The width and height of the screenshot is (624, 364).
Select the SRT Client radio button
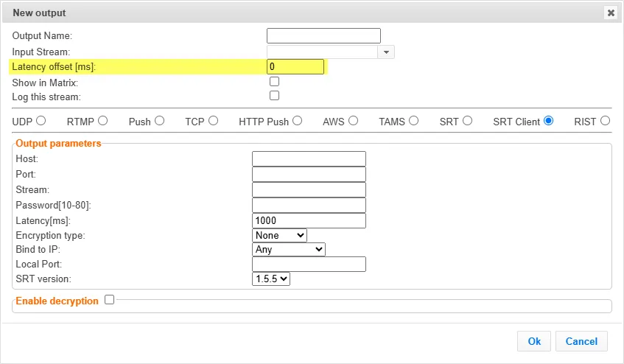548,121
